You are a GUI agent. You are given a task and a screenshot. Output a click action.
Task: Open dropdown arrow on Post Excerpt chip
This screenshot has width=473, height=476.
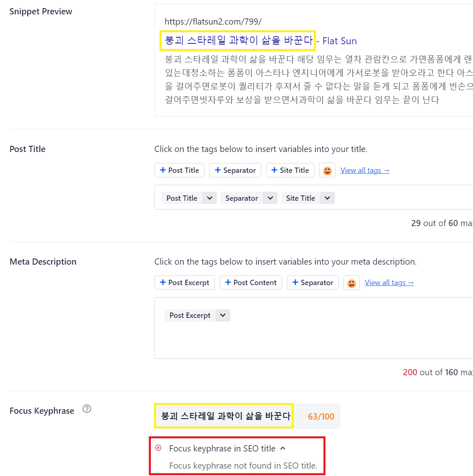(223, 315)
